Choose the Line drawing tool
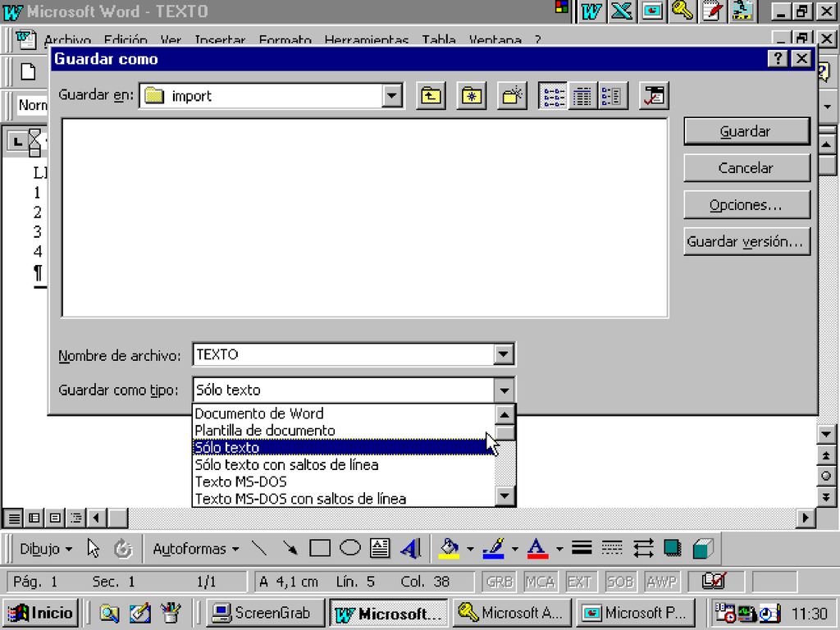840x630 pixels. tap(259, 549)
